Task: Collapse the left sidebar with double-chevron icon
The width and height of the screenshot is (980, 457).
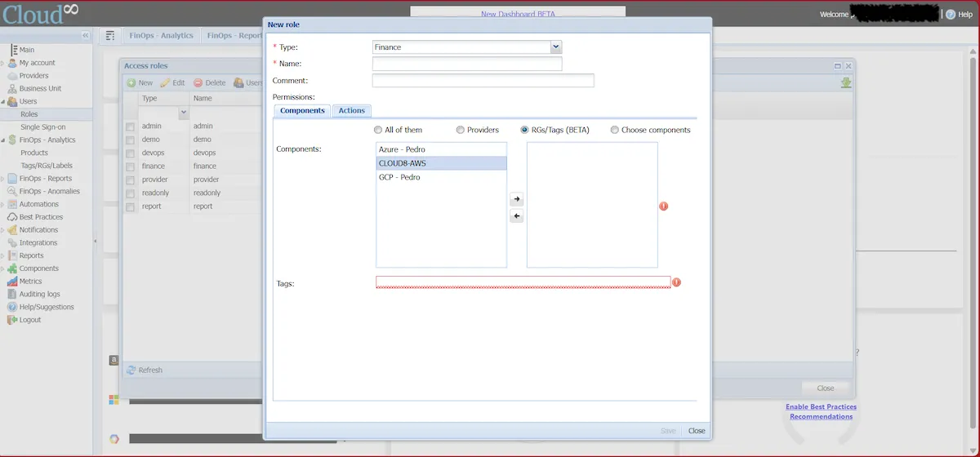Action: coord(86,36)
